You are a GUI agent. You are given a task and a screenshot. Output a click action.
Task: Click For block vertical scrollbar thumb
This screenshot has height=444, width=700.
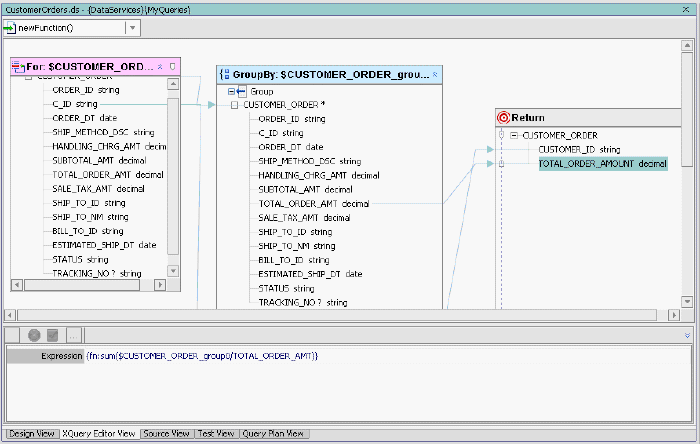pyautogui.click(x=173, y=176)
